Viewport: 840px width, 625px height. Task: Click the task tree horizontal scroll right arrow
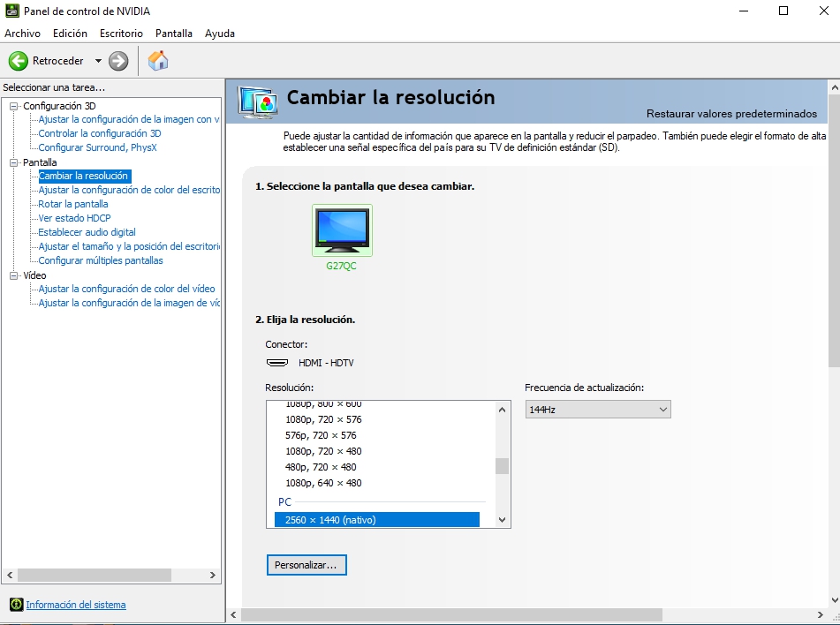click(213, 576)
